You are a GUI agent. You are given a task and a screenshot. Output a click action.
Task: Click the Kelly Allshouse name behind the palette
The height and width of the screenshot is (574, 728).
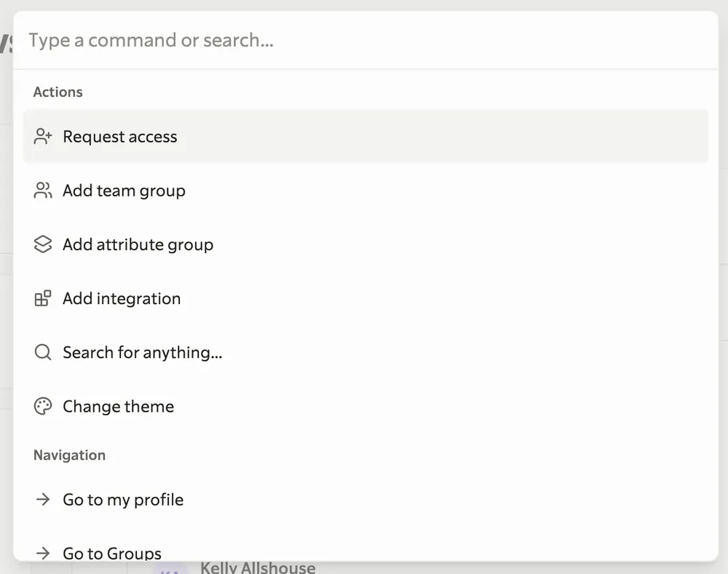click(x=258, y=568)
